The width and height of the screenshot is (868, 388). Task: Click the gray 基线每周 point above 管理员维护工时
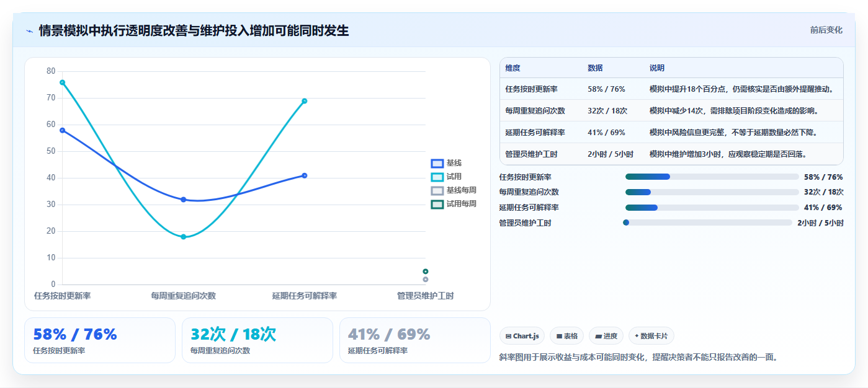tap(426, 280)
